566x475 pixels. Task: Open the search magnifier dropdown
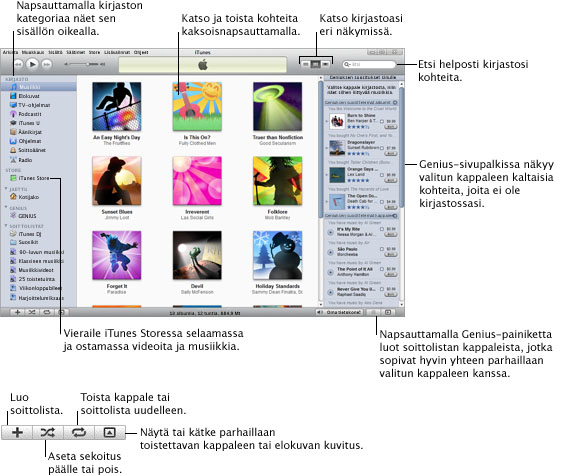click(x=347, y=64)
